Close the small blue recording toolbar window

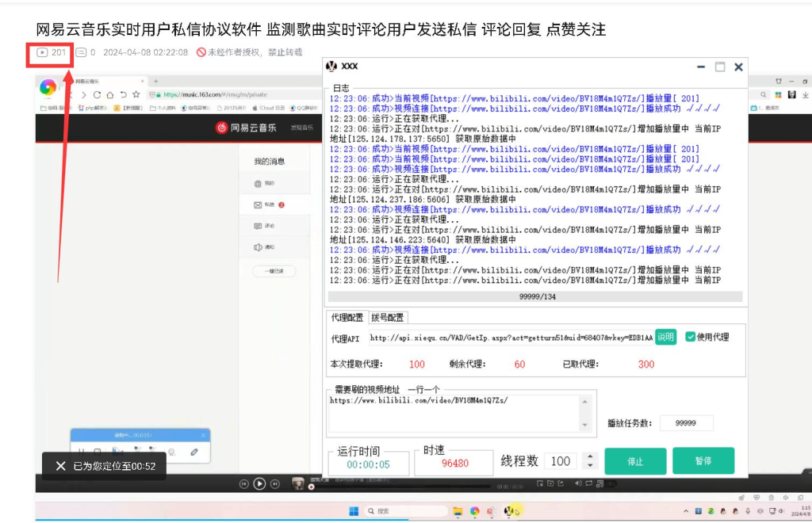pyautogui.click(x=203, y=435)
